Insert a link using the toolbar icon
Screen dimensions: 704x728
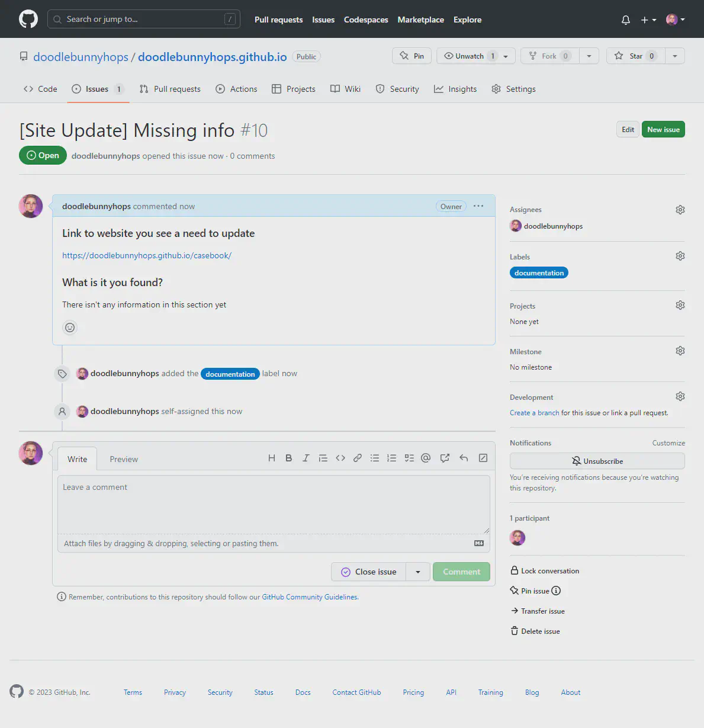click(x=358, y=458)
